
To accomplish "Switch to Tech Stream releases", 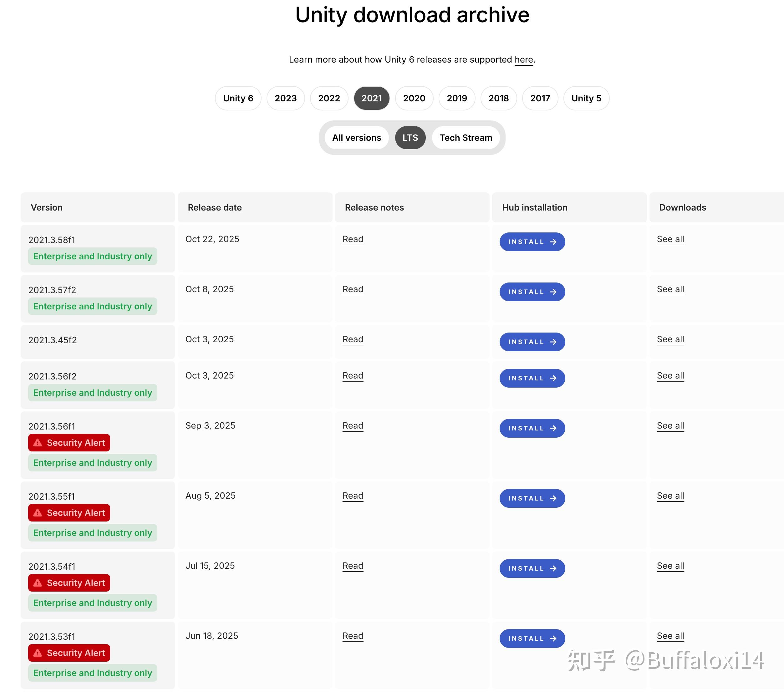I will (466, 137).
